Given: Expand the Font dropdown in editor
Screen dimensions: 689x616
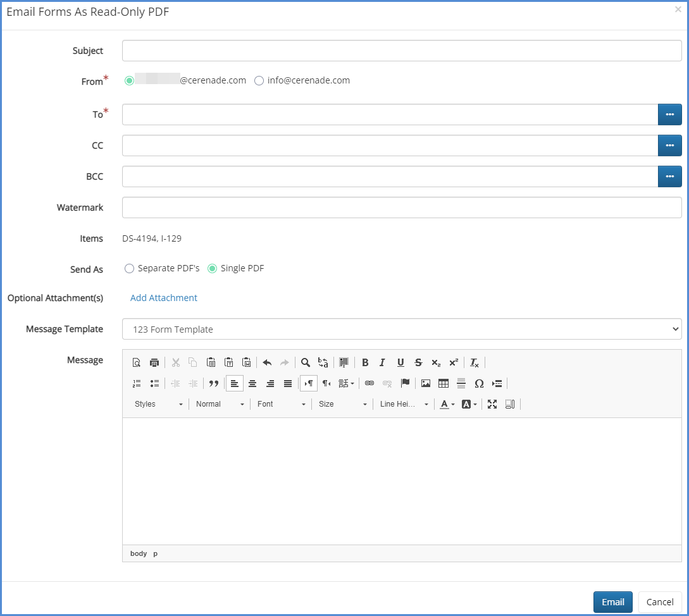Looking at the screenshot, I should (x=282, y=404).
